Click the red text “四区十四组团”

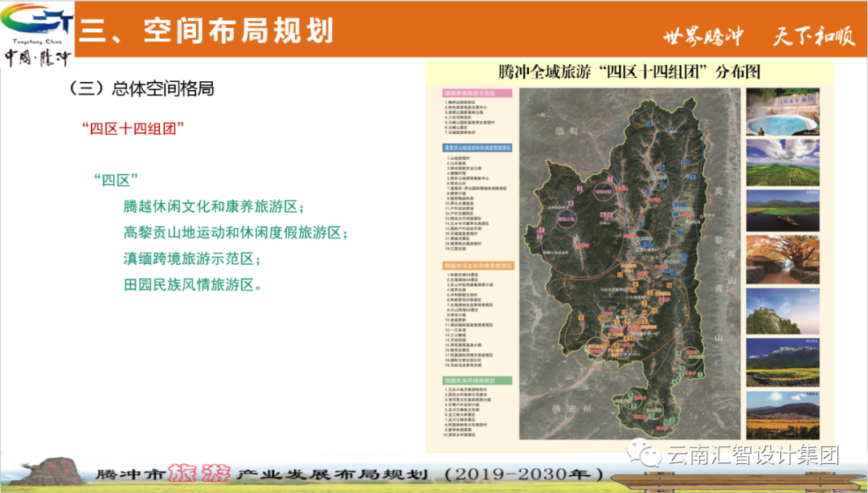tap(133, 129)
